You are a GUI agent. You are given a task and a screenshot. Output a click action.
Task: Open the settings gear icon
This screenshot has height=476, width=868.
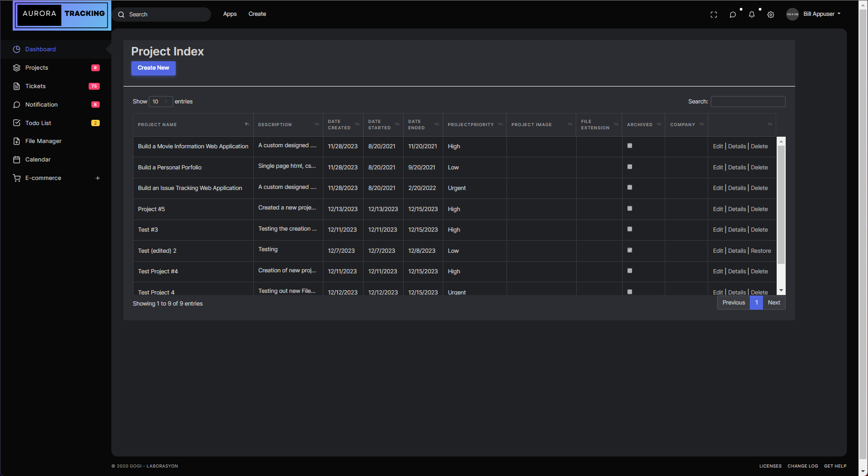point(770,15)
